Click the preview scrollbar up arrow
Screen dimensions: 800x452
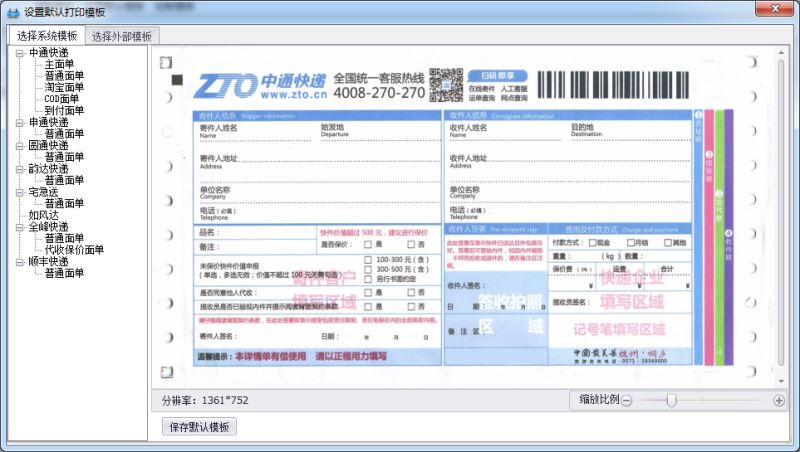(781, 52)
